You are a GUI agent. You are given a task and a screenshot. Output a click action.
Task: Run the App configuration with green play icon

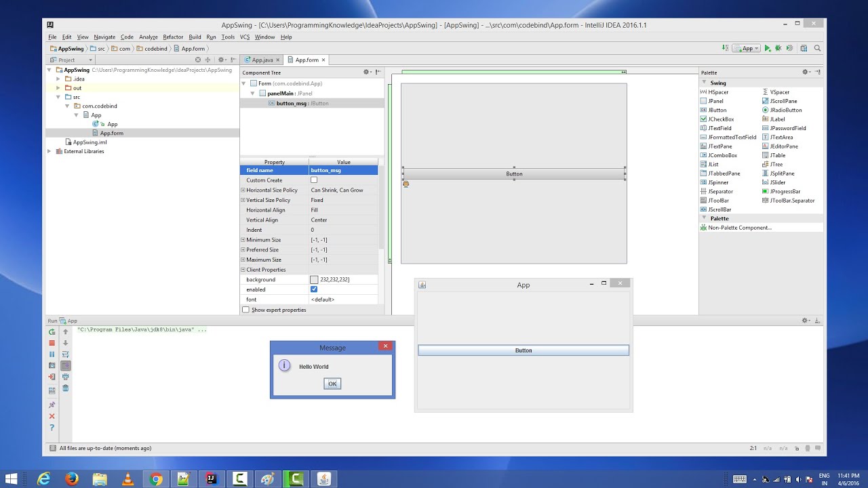767,48
